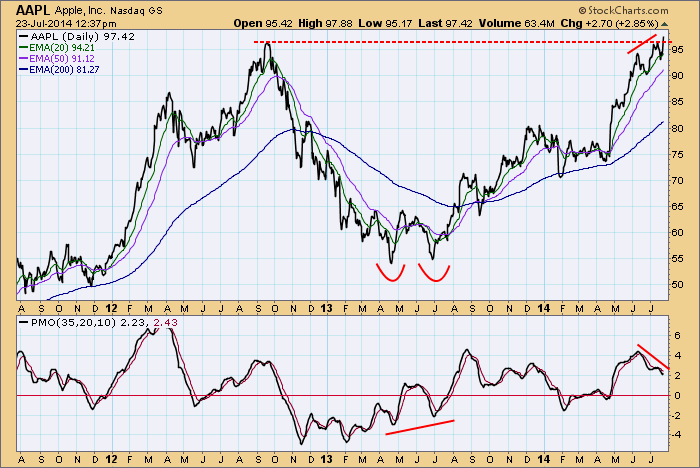700x468 pixels.
Task: Click the Volume 63.4M value
Action: coord(517,24)
